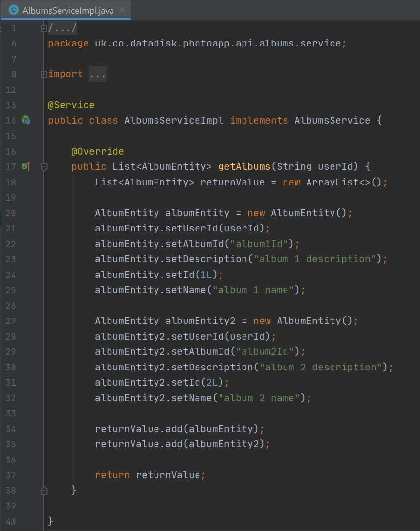The width and height of the screenshot is (420, 531).
Task: Click the "album1Id" string literal
Action: pos(261,244)
